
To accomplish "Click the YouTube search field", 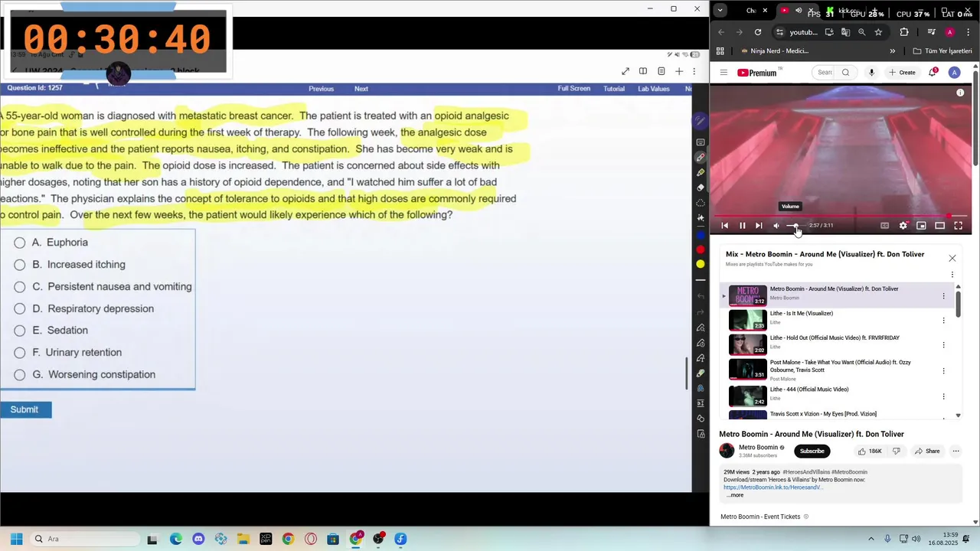I will click(x=825, y=73).
